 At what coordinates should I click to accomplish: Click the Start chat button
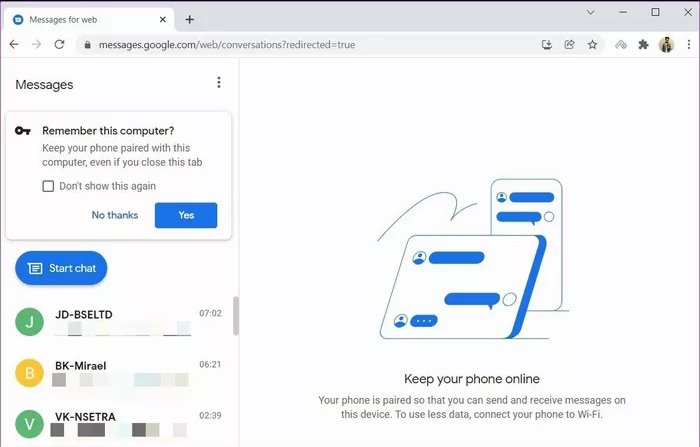click(61, 268)
